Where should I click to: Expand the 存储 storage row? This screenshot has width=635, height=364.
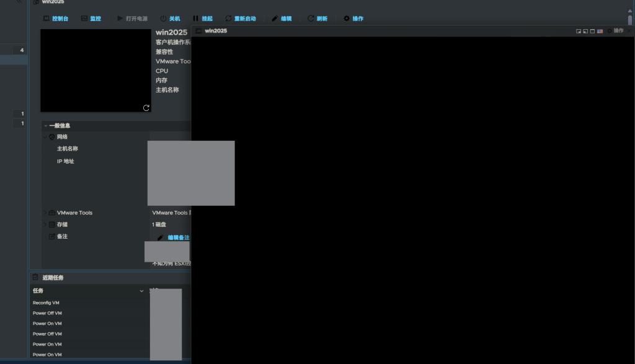[45, 224]
